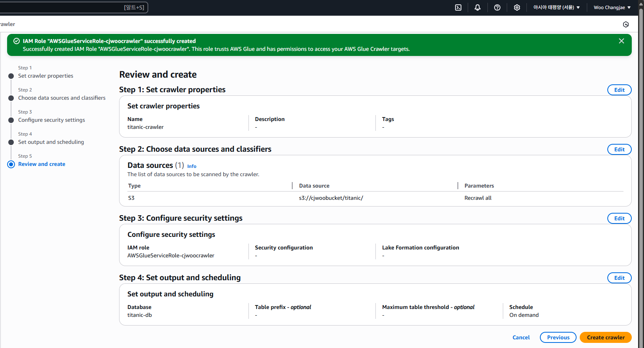
Task: Click the Review and create step radio marker
Action: click(x=11, y=164)
